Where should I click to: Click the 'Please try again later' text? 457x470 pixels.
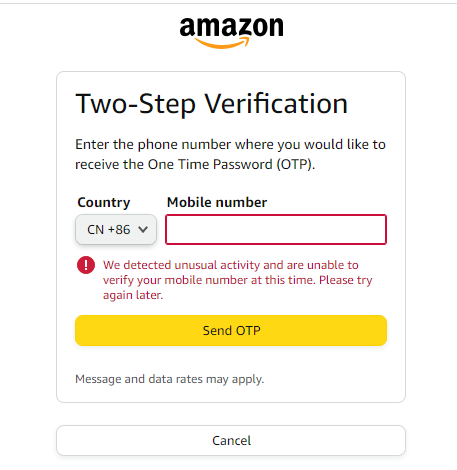pyautogui.click(x=237, y=287)
